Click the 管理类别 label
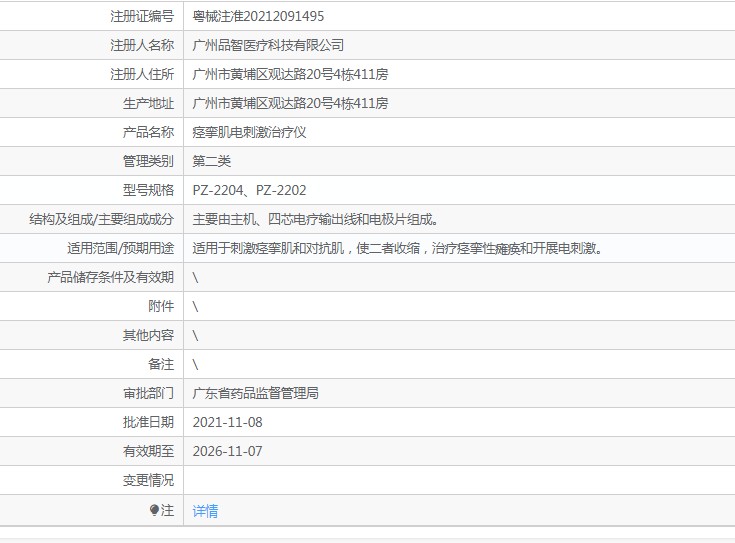This screenshot has width=735, height=543. pos(148,161)
